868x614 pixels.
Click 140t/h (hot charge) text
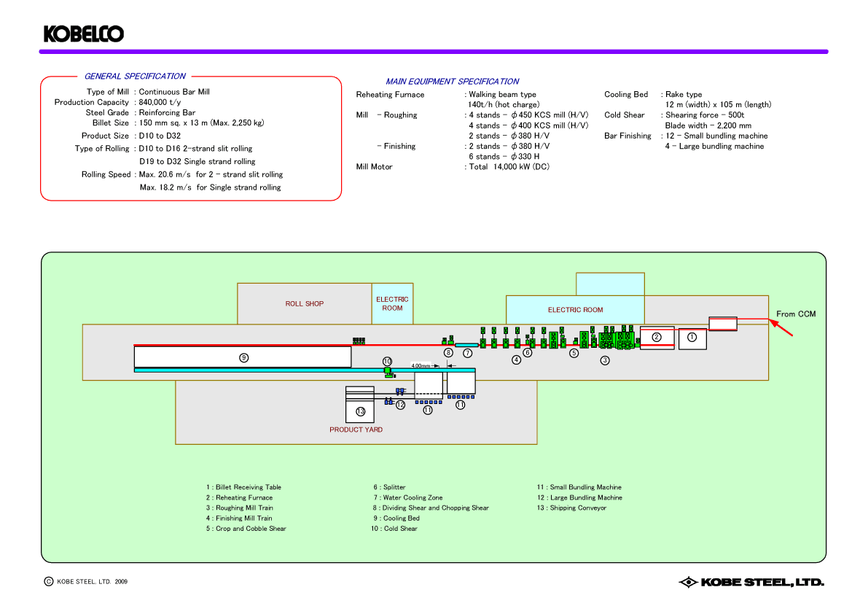tap(504, 104)
